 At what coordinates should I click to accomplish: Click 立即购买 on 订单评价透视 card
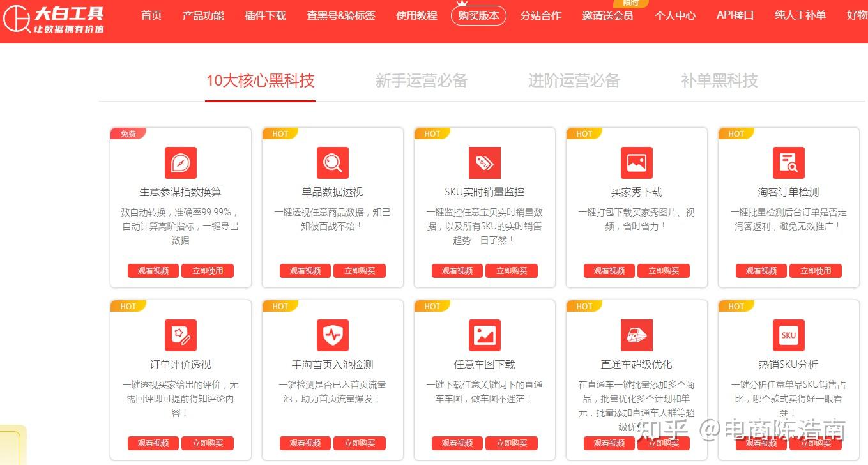pyautogui.click(x=208, y=443)
